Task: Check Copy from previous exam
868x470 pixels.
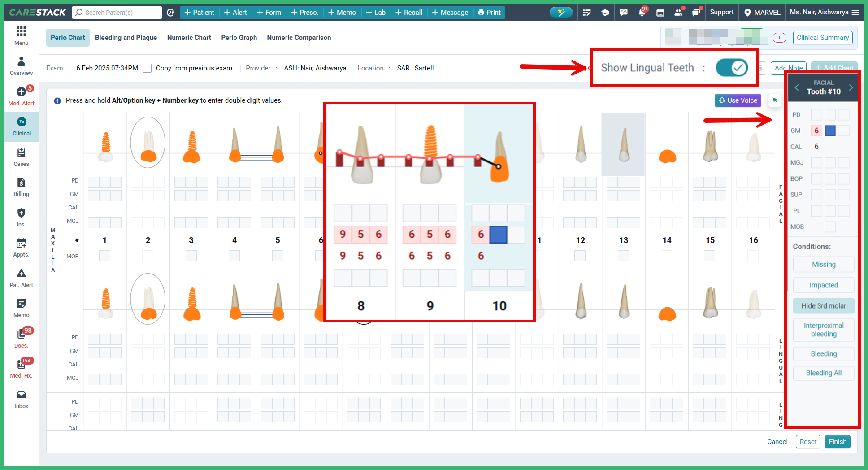Action: click(x=147, y=68)
